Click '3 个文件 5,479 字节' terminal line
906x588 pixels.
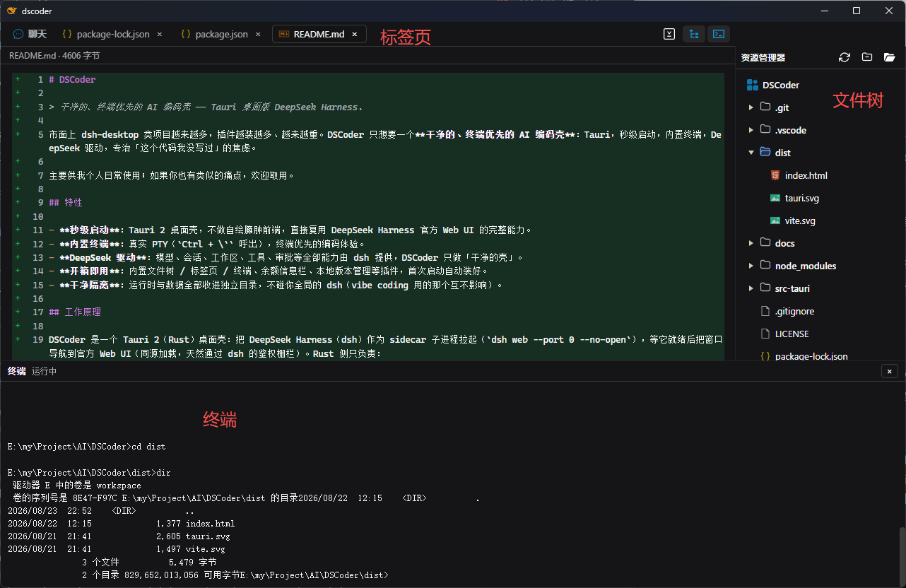click(x=149, y=562)
